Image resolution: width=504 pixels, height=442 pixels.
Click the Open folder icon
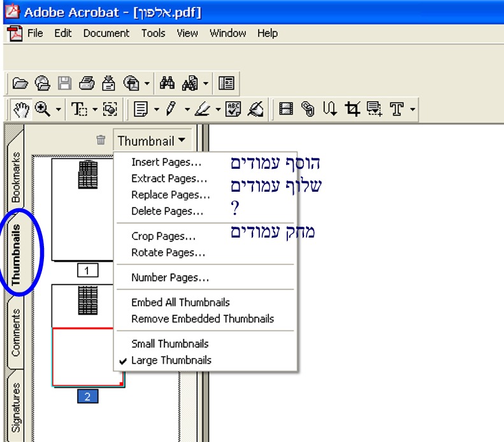[20, 83]
